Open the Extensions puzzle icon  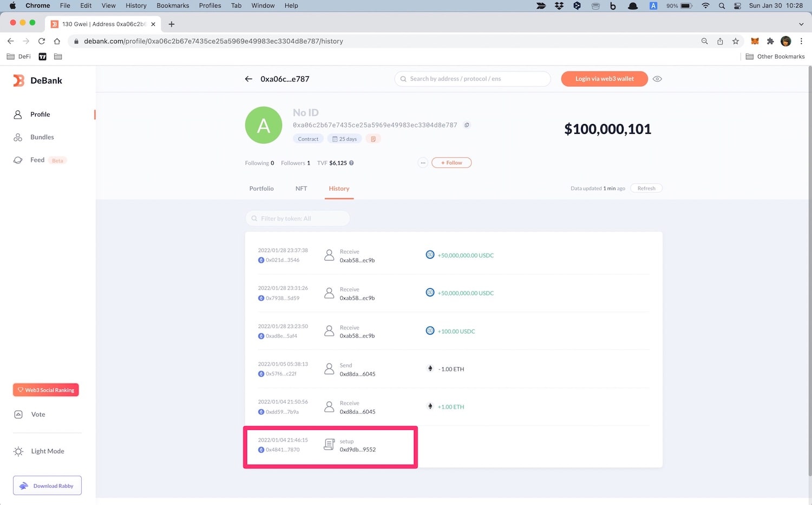[770, 41]
